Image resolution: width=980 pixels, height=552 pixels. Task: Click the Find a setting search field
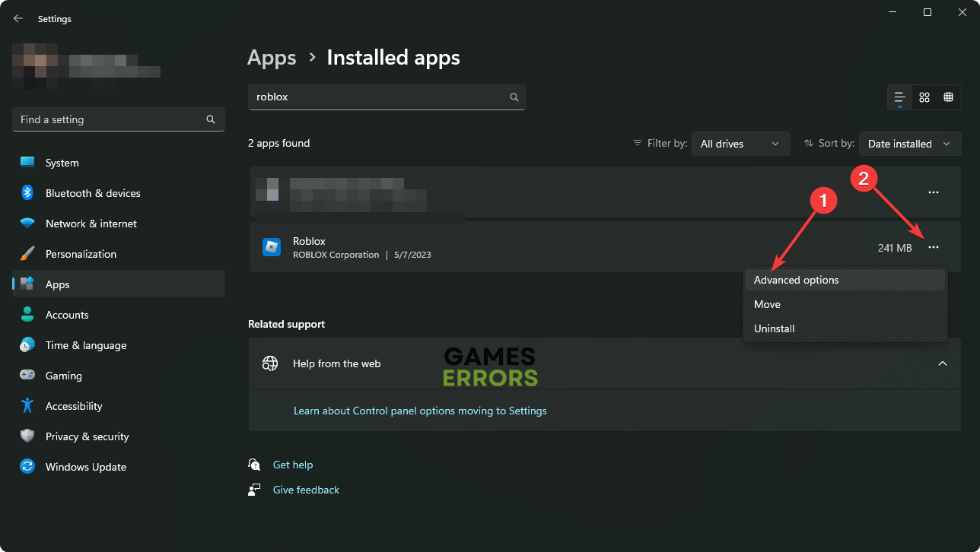107,119
